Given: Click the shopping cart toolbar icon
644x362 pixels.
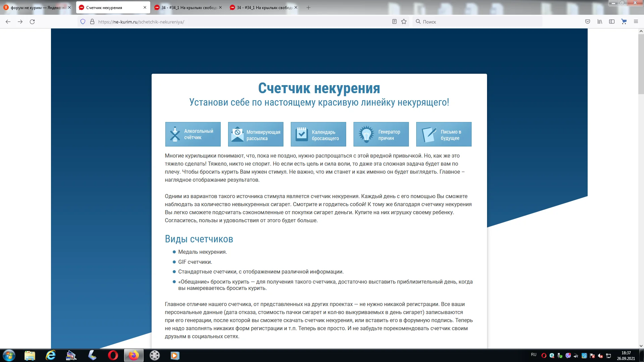Looking at the screenshot, I should click(624, 22).
